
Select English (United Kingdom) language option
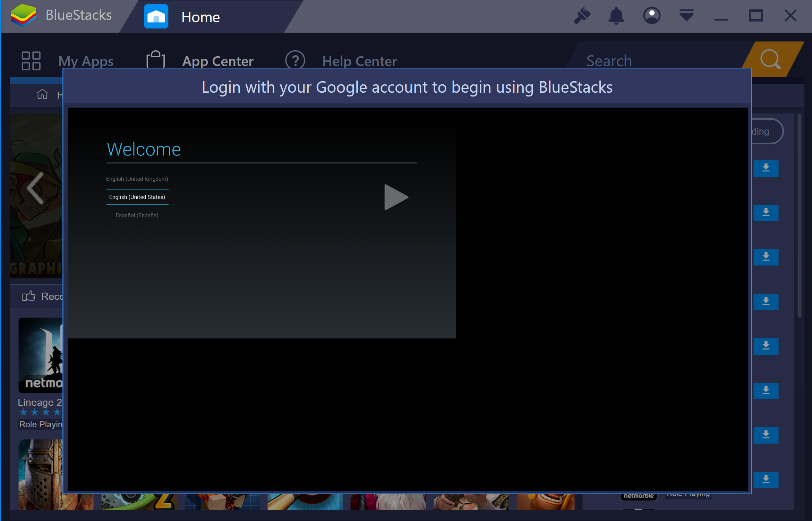point(137,178)
